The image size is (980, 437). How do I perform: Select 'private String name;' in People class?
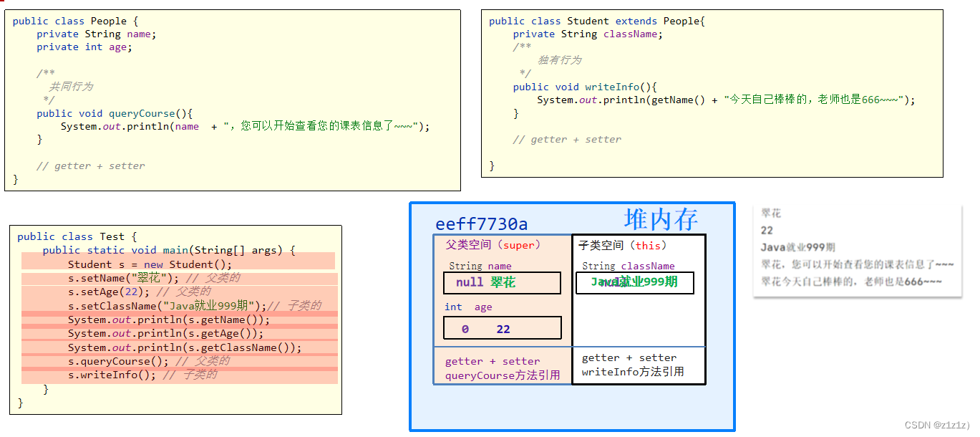[96, 34]
